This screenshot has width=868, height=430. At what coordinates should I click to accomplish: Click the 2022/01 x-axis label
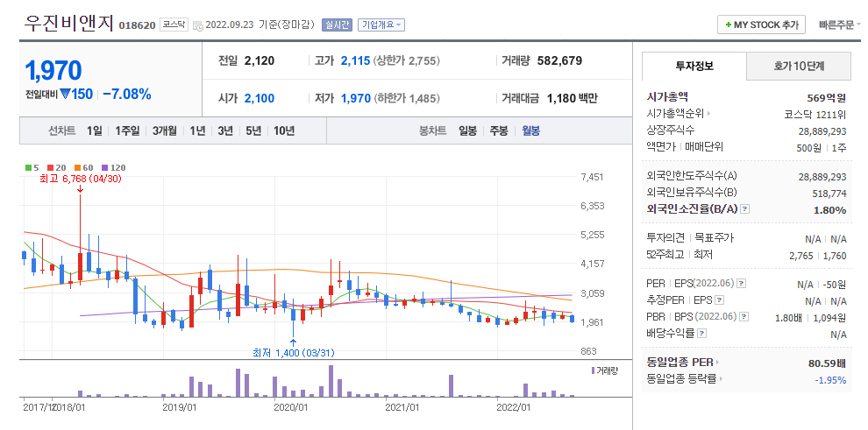(x=515, y=407)
